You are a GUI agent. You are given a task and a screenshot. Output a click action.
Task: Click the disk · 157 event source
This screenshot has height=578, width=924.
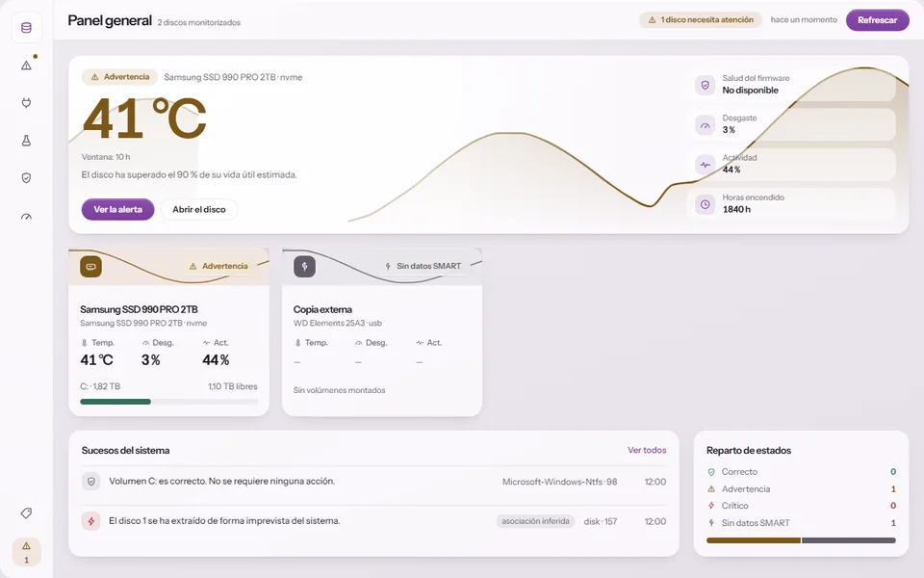tap(601, 521)
